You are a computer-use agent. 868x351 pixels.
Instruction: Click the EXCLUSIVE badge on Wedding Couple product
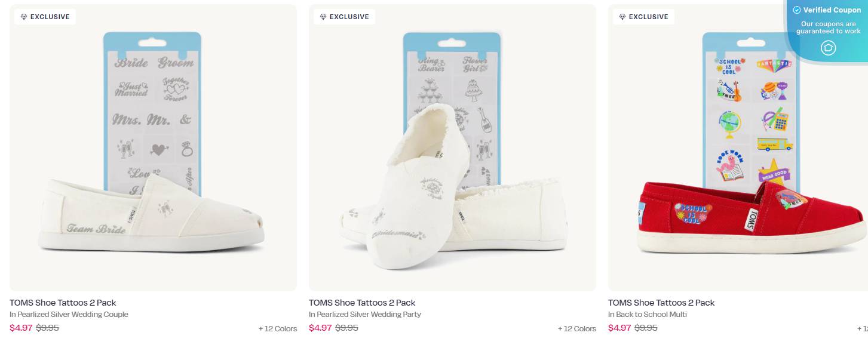[x=45, y=17]
